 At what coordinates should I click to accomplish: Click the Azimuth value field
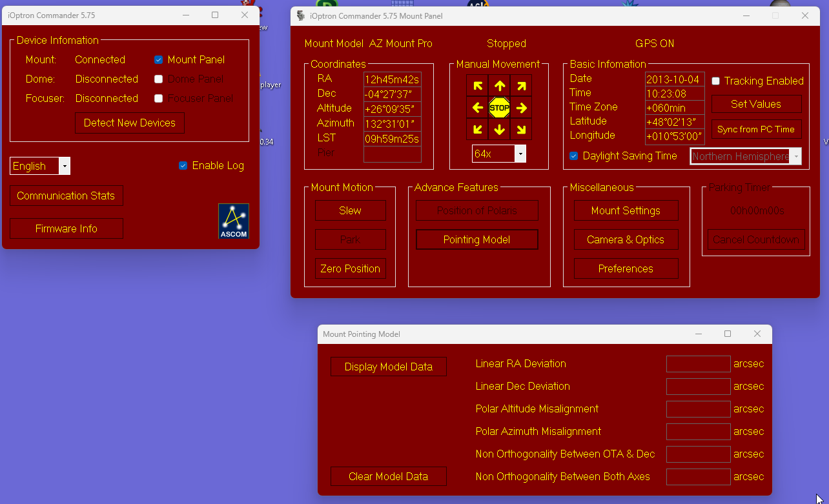click(x=393, y=124)
